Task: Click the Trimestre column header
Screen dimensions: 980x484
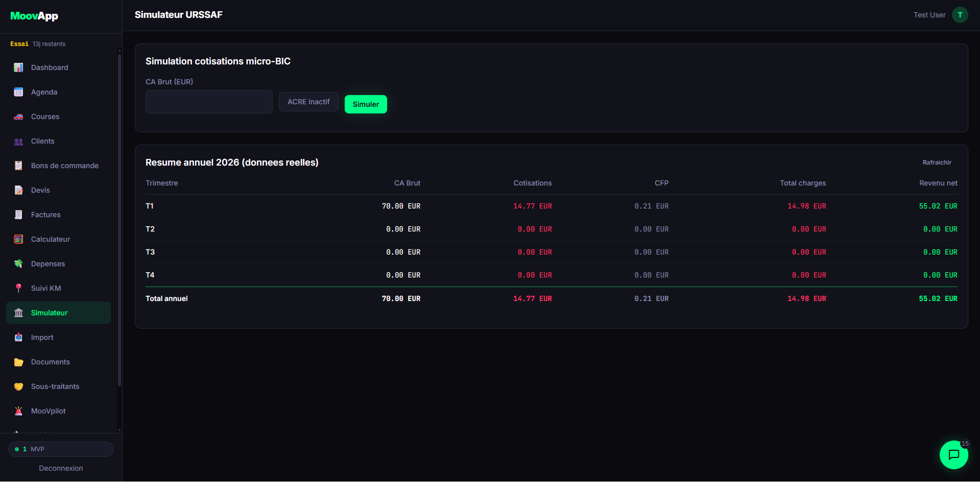Action: 162,183
